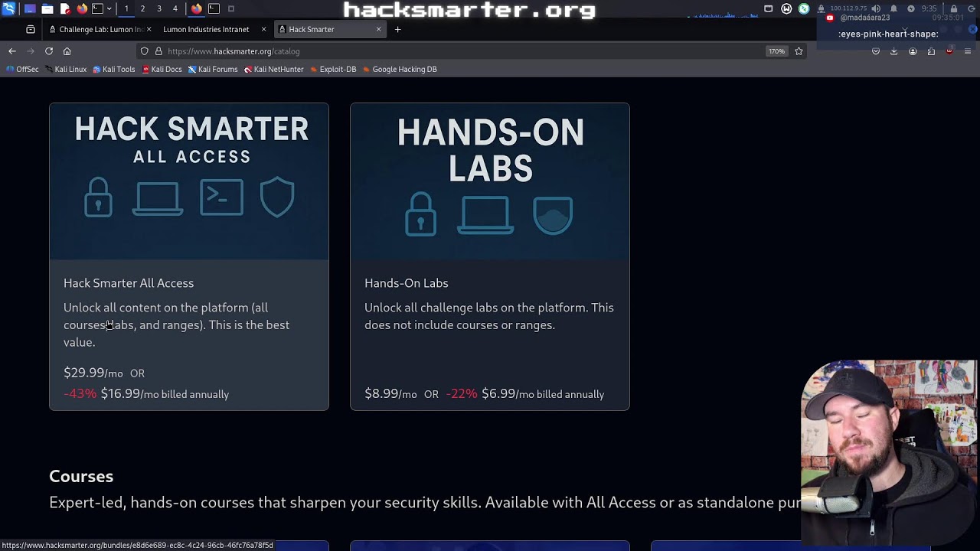View the site security padlock info
The width and height of the screenshot is (980, 551).
pos(158,51)
